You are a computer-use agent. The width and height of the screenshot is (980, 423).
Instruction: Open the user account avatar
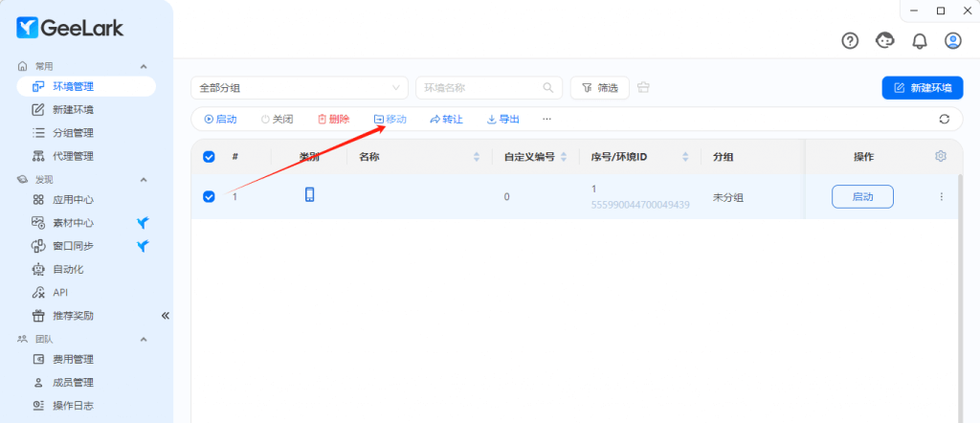click(953, 40)
